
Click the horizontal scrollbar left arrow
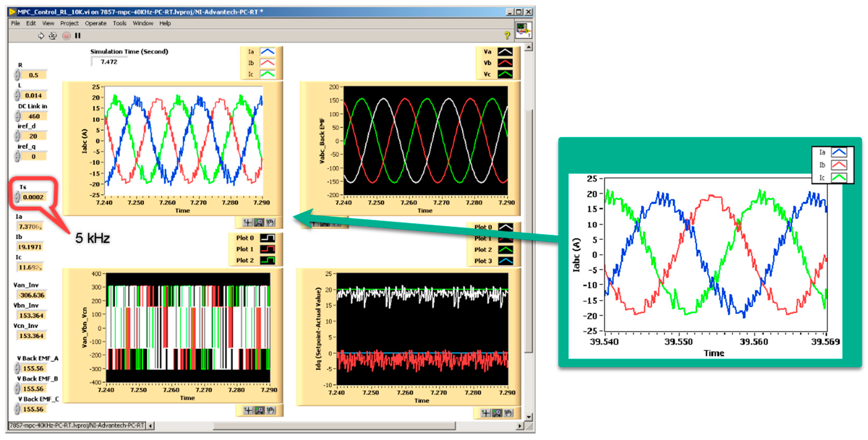click(150, 426)
